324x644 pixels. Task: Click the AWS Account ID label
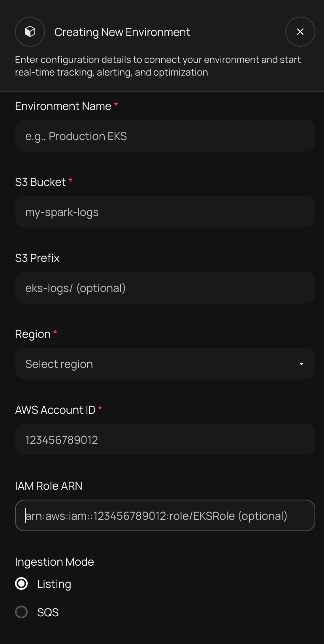[55, 410]
